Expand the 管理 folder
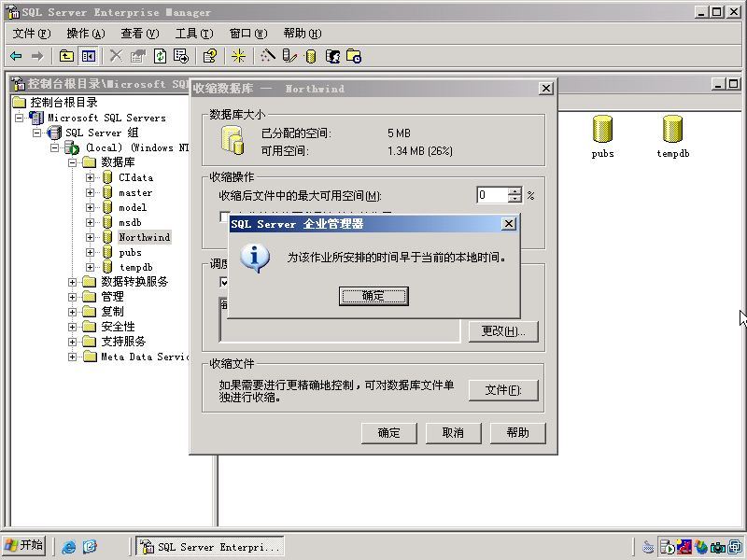 [x=73, y=297]
